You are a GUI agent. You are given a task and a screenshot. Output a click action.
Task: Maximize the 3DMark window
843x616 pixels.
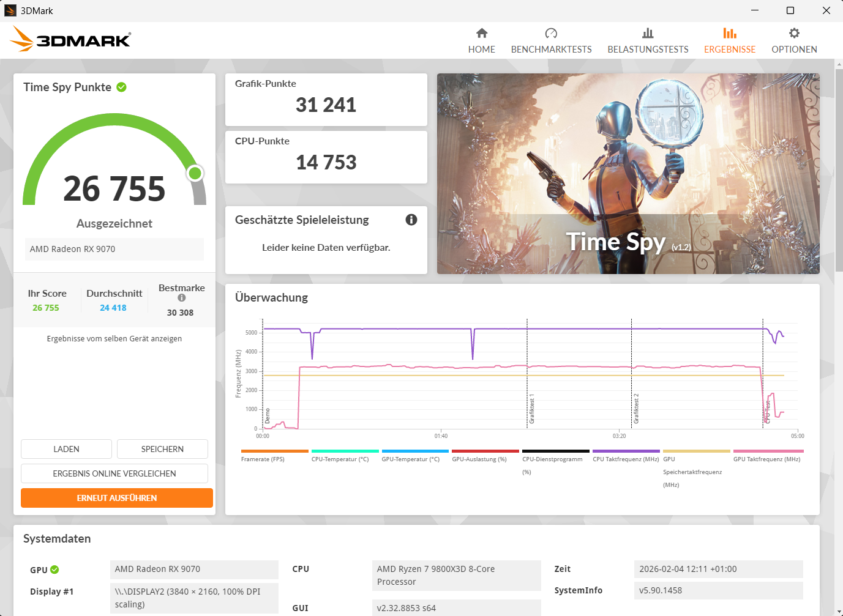[x=790, y=10]
